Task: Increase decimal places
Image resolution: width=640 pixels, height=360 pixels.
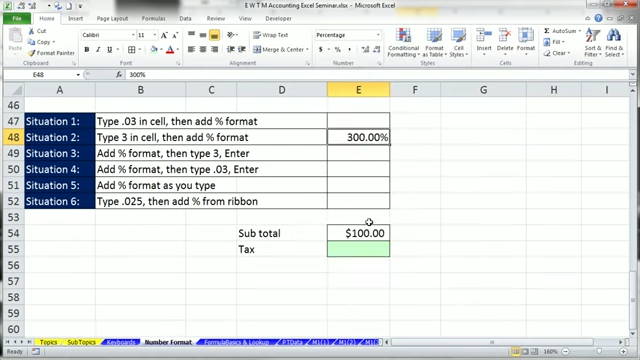Action: [x=365, y=49]
